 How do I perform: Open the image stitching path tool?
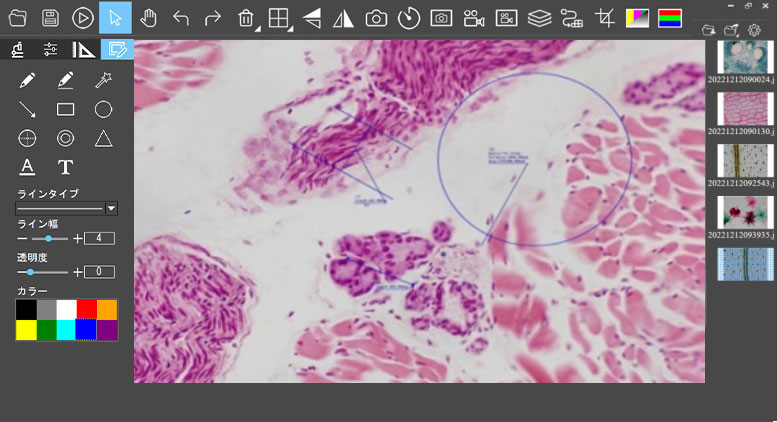click(x=572, y=18)
